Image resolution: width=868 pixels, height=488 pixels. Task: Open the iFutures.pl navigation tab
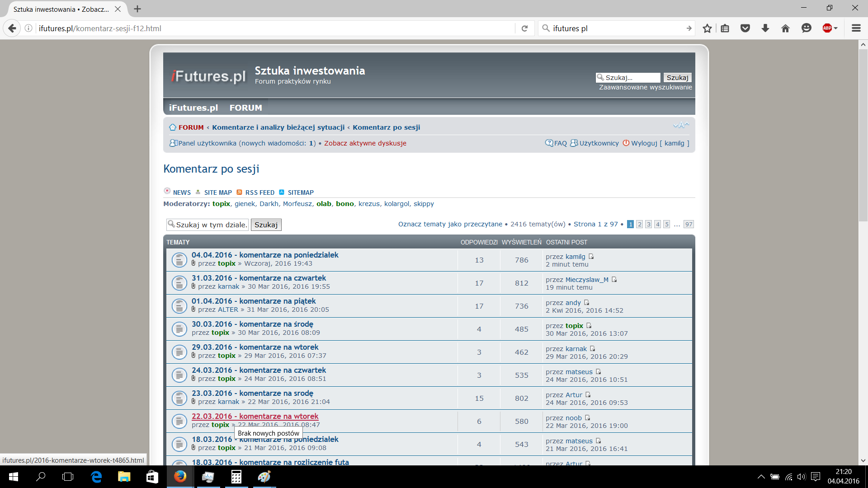click(193, 108)
